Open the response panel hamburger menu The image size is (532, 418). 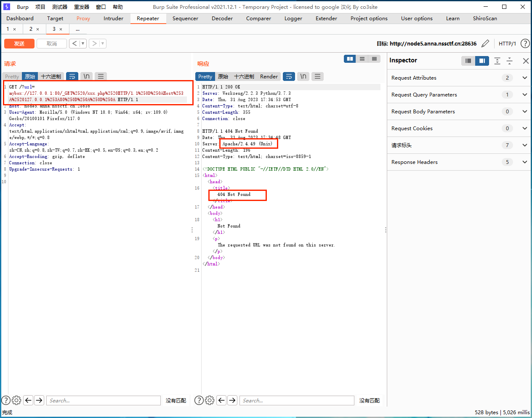point(317,76)
